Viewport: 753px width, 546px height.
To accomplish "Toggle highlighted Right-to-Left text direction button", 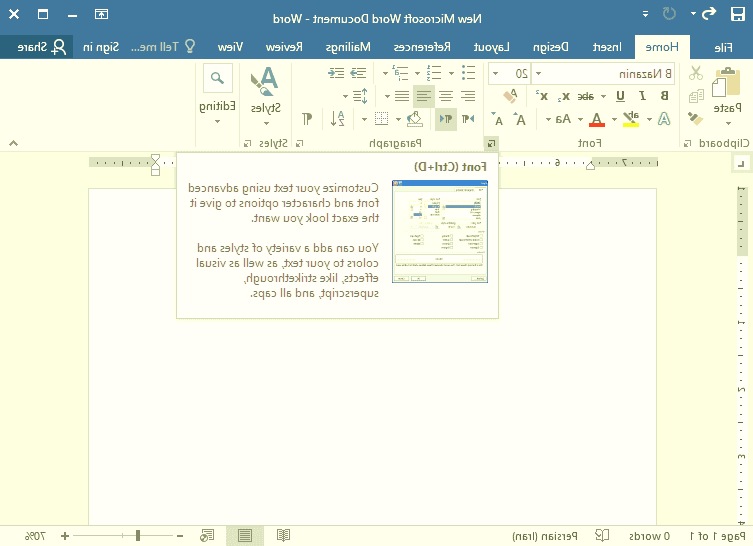I will pos(446,119).
